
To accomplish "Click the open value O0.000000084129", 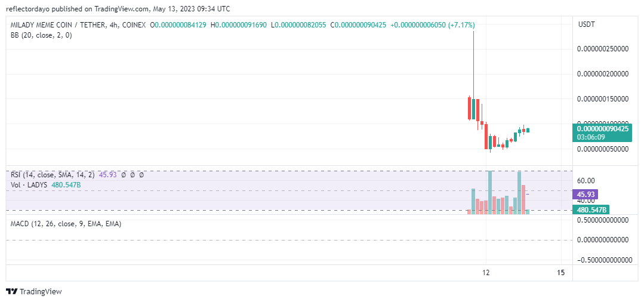I will coord(178,25).
